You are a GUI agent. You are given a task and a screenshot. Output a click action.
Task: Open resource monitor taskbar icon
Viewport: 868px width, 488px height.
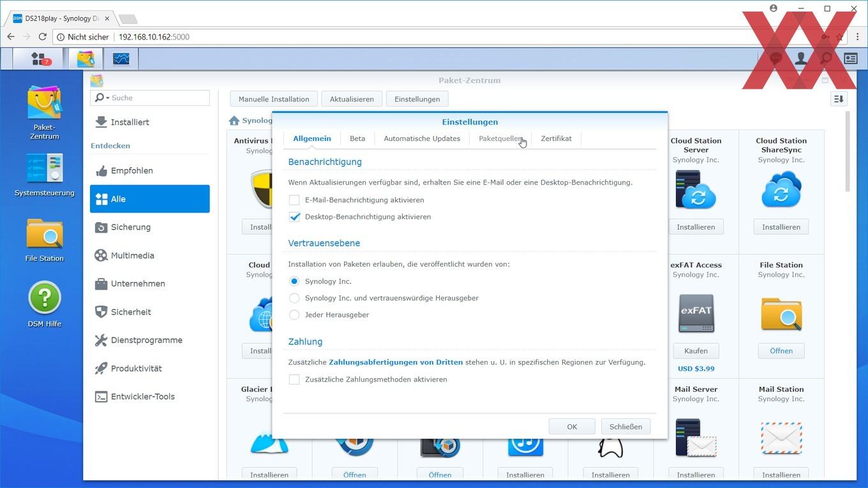(x=121, y=59)
